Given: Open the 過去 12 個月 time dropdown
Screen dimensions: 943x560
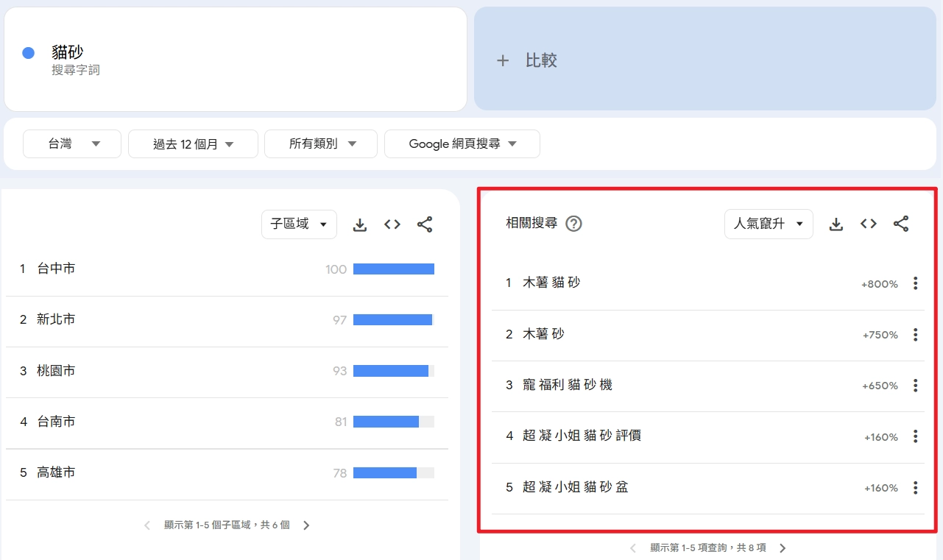Looking at the screenshot, I should pyautogui.click(x=193, y=143).
